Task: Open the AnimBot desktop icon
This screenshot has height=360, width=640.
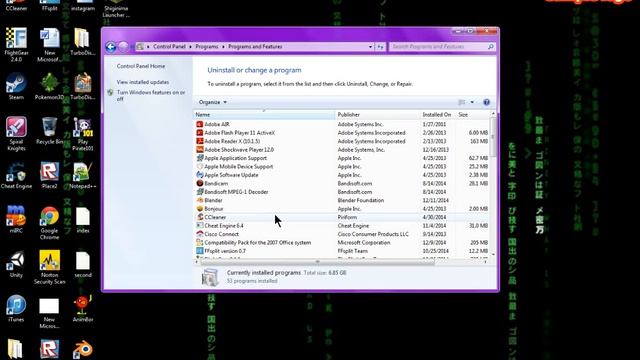Action: [x=83, y=309]
